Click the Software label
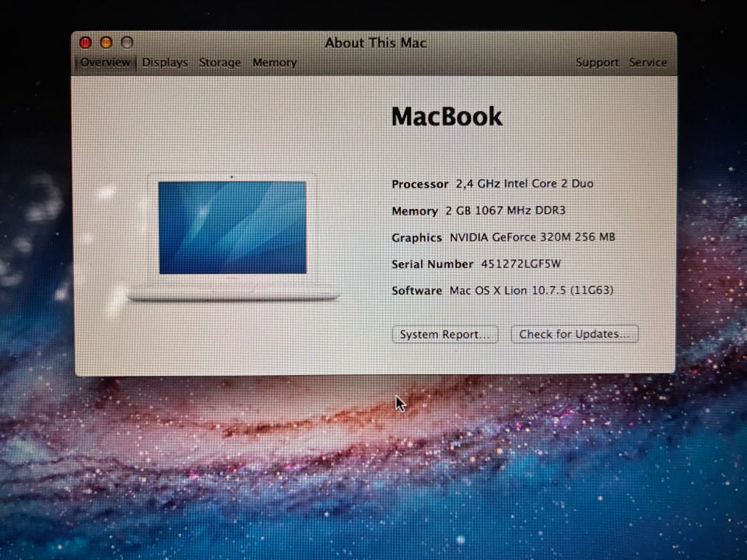 click(417, 290)
